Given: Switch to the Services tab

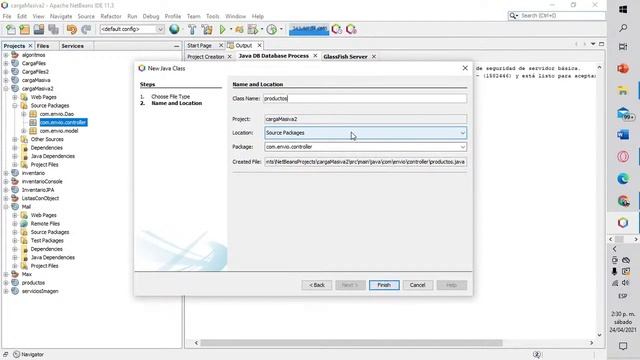Looking at the screenshot, I should click(72, 46).
